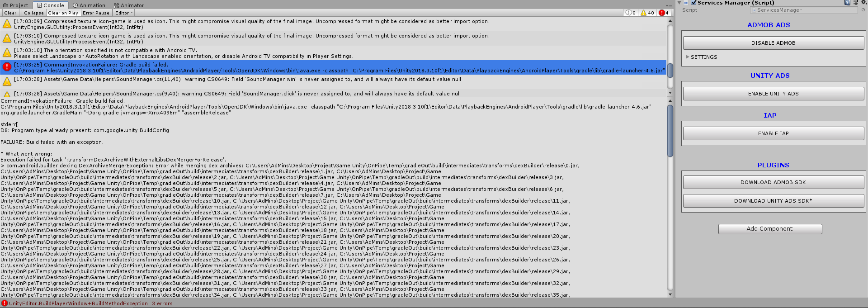Toggle the Collapse option in the console
Viewport: 868px width, 308px height.
(x=34, y=13)
